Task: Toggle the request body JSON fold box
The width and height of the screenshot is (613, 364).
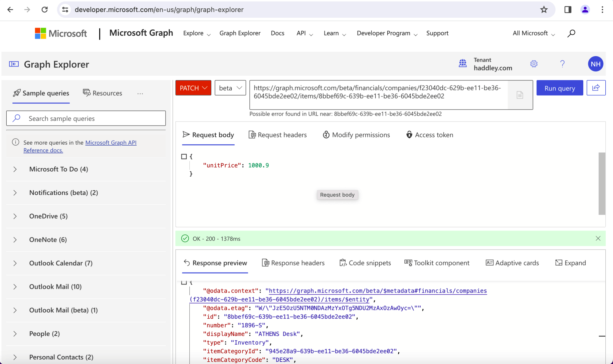Action: coord(184,157)
